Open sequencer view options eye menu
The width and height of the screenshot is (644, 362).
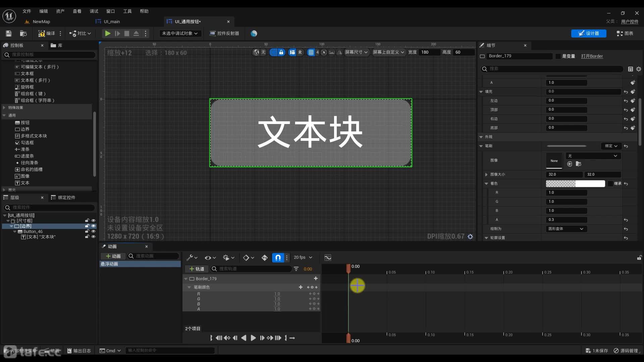point(210,257)
